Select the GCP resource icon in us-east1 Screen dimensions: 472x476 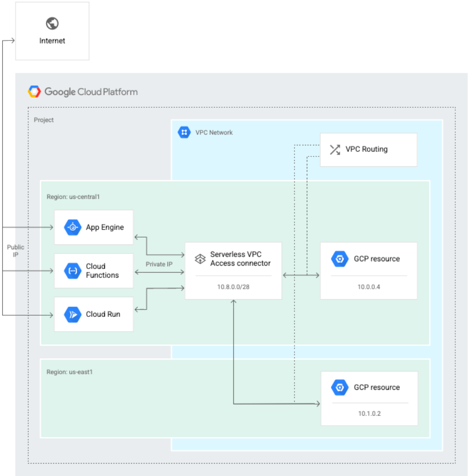coord(340,387)
